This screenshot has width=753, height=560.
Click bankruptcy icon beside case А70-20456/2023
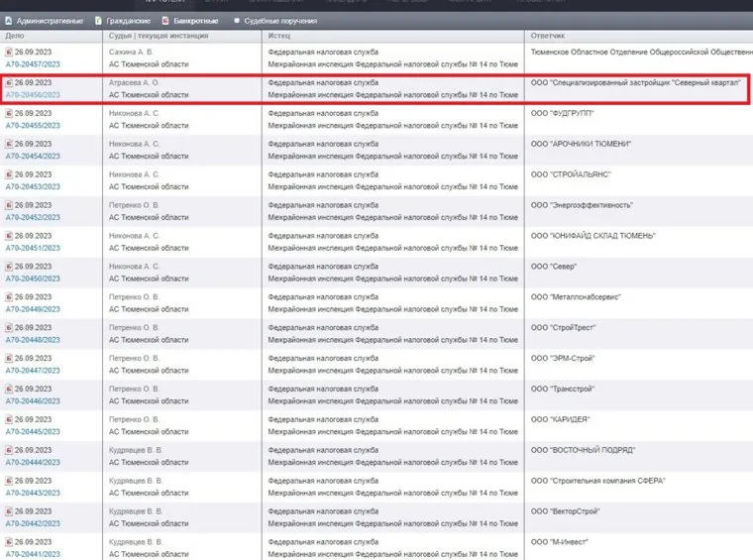click(x=9, y=83)
